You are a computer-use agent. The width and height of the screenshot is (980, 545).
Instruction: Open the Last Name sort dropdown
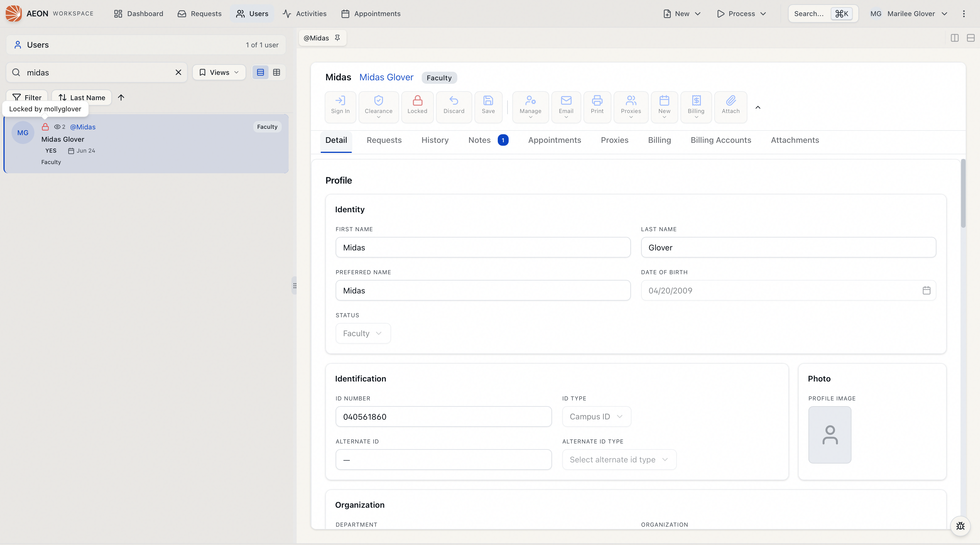coord(81,97)
